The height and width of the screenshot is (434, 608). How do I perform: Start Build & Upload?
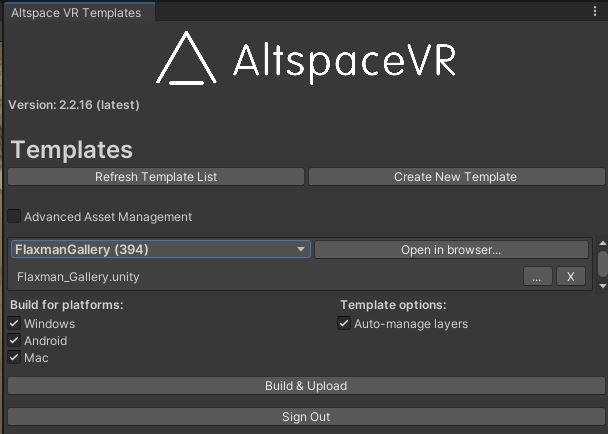pyautogui.click(x=306, y=386)
